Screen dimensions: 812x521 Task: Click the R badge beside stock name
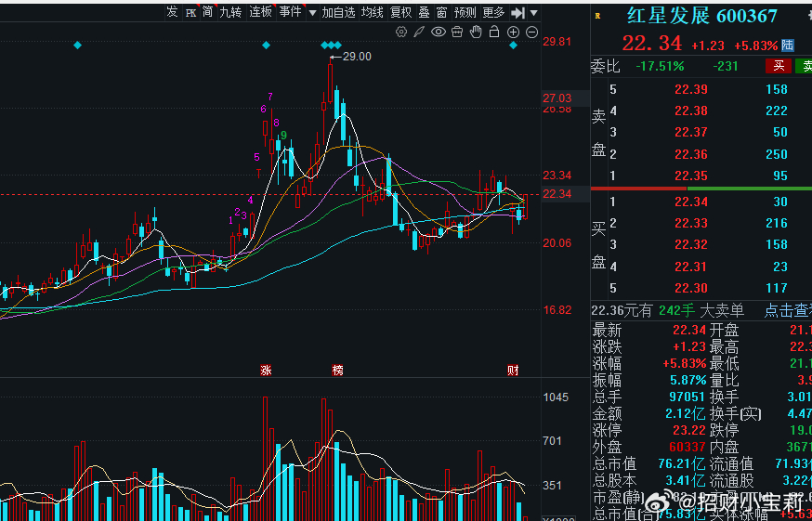(x=597, y=16)
